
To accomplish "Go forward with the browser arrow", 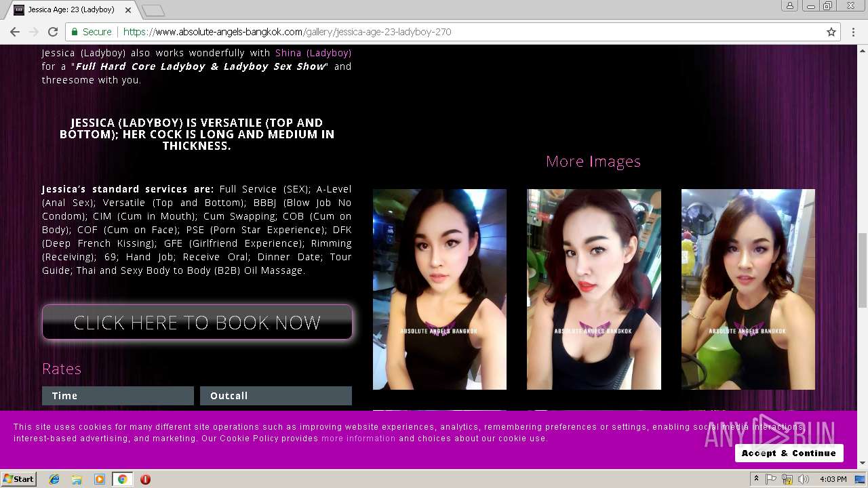I will [x=34, y=32].
